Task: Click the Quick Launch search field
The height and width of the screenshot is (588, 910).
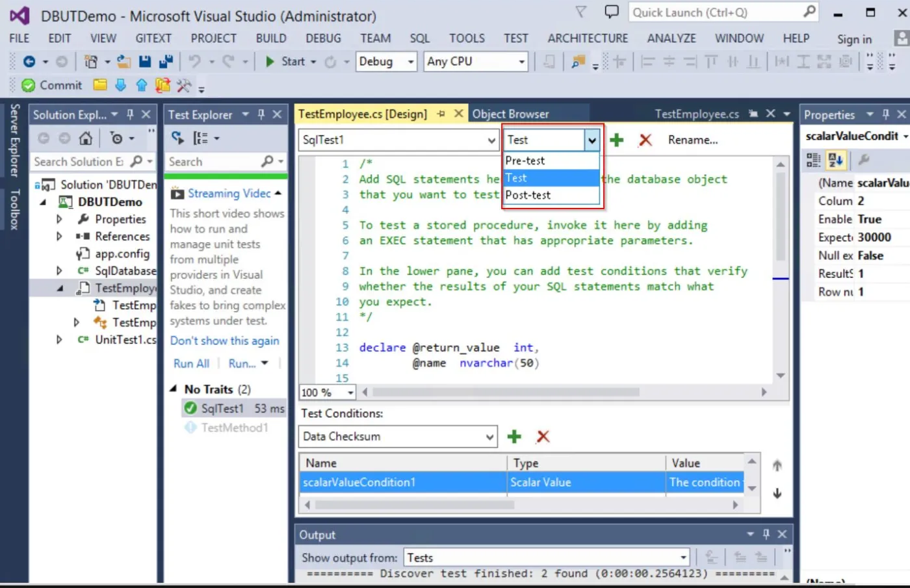Action: coord(722,12)
